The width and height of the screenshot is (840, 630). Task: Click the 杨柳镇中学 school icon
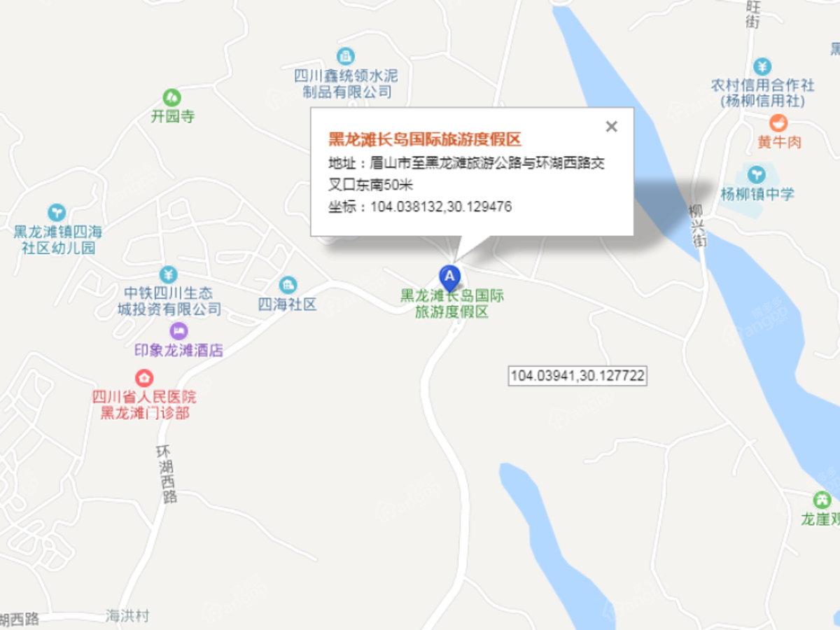coord(757,174)
